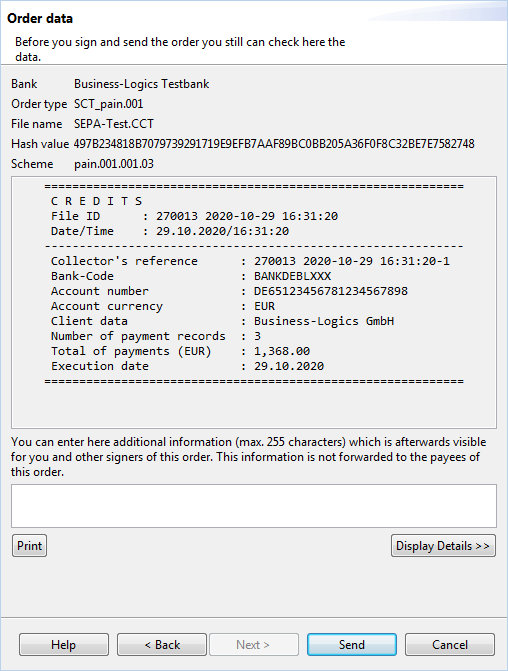Screen dimensions: 508x671
Task: Print the order data
Action: [x=30, y=546]
